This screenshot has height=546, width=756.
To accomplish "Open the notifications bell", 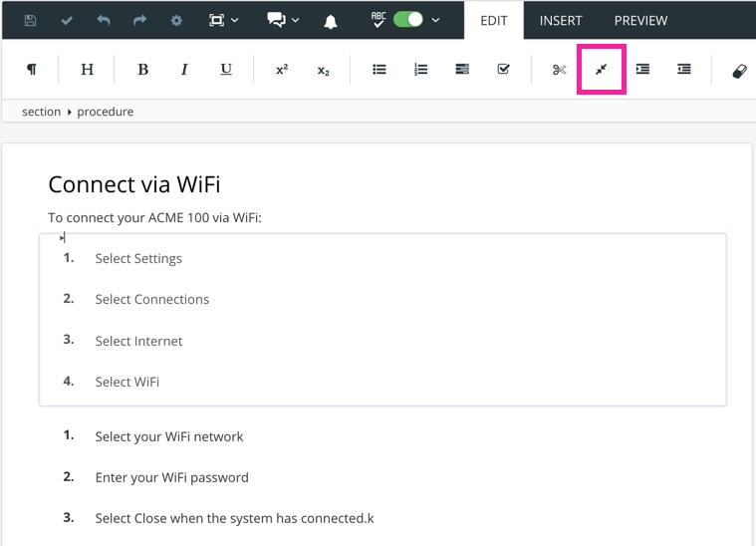I will click(x=331, y=21).
